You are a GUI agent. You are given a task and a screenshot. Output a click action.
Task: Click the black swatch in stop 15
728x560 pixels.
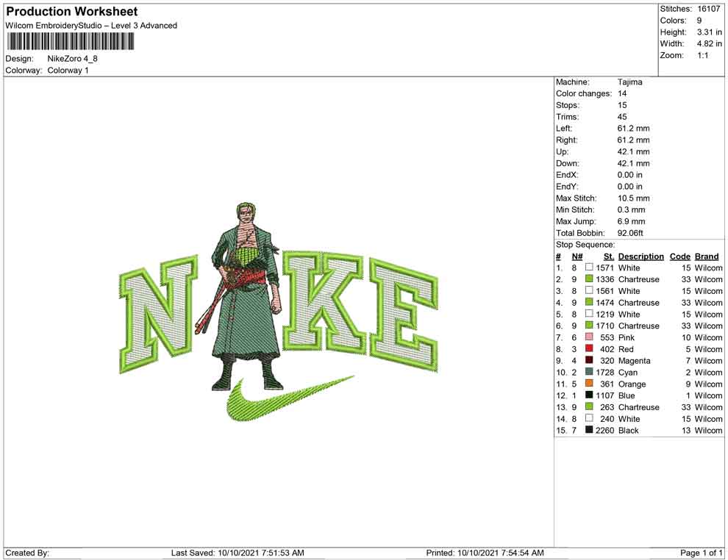pos(589,430)
